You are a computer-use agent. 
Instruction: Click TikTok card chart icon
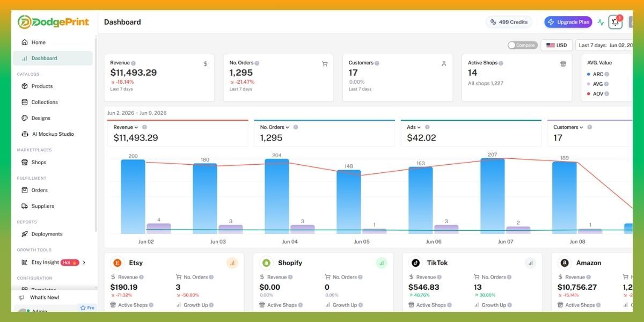pyautogui.click(x=530, y=263)
